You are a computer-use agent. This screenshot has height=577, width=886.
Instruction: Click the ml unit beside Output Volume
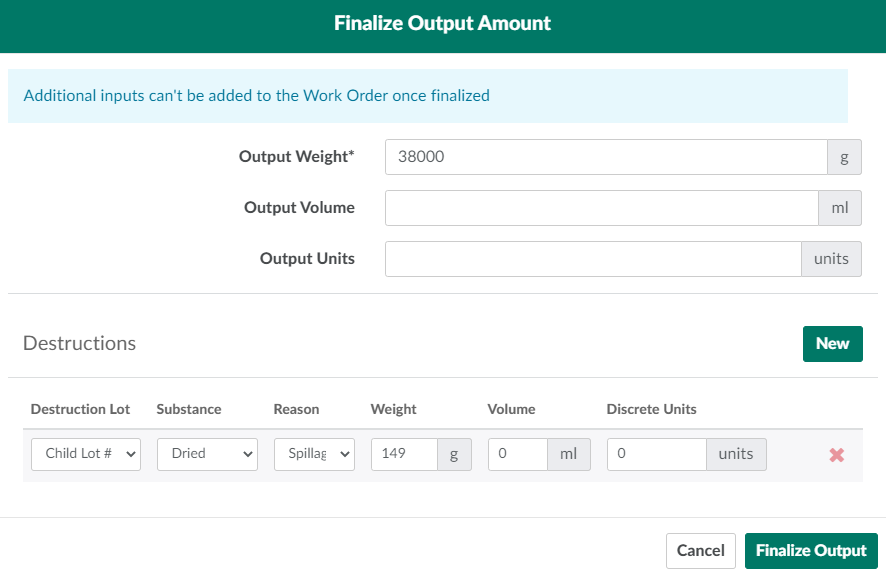click(840, 208)
